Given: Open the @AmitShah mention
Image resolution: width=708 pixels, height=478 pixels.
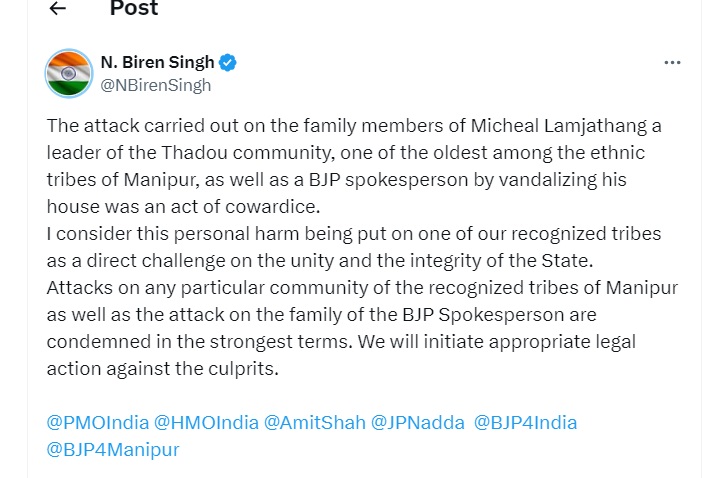Looking at the screenshot, I should pyautogui.click(x=314, y=423).
